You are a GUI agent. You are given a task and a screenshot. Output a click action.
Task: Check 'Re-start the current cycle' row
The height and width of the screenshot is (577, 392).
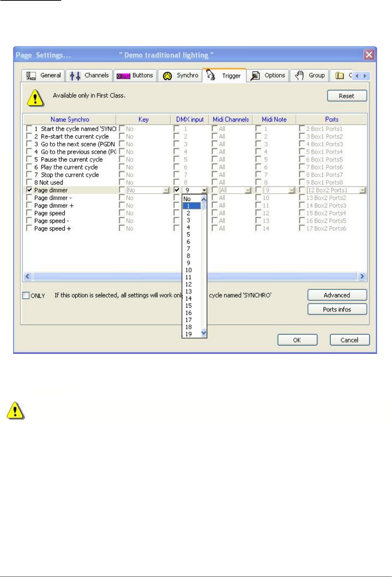tap(29, 136)
